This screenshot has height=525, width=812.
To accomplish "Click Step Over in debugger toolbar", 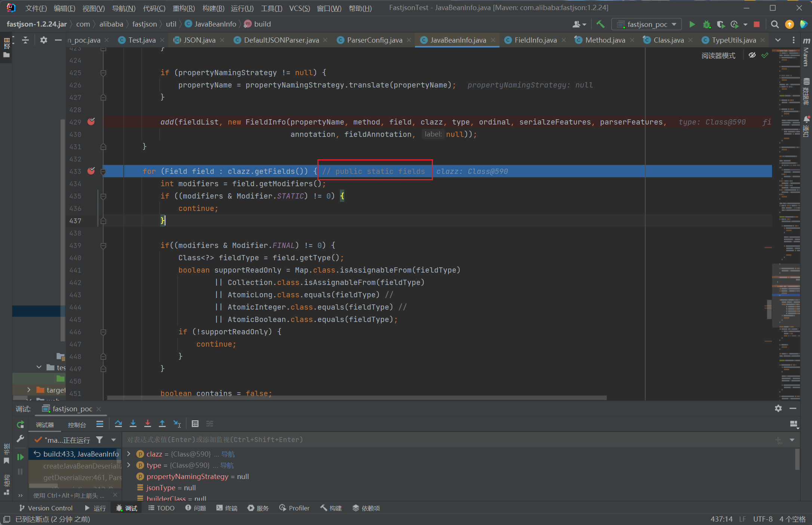I will tap(119, 424).
